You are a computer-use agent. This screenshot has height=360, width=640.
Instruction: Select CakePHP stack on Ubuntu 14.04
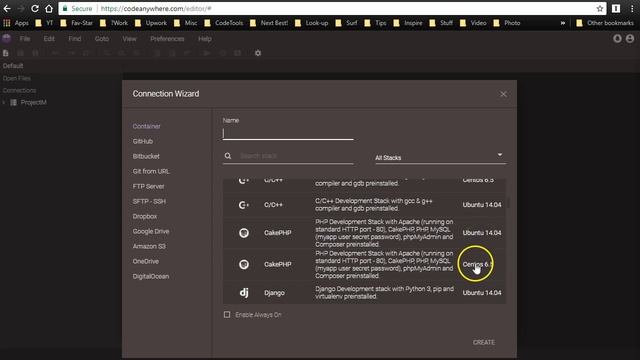(x=364, y=233)
